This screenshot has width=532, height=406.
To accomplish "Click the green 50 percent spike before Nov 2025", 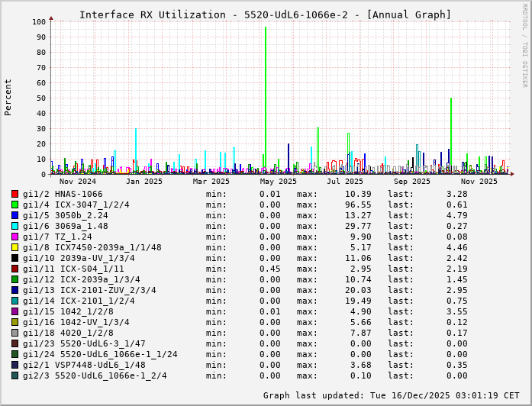I will click(451, 134).
